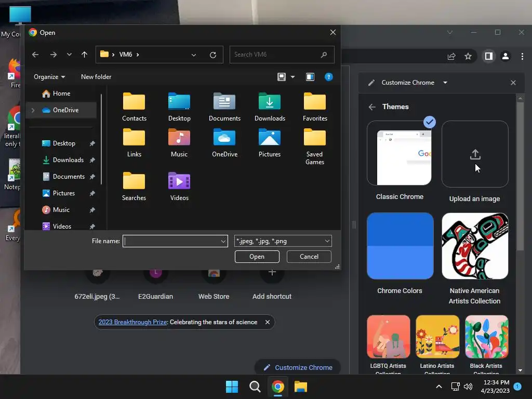Select the OneDrive folder icon in file pane
Screen dimensions: 532x399
coord(224,143)
